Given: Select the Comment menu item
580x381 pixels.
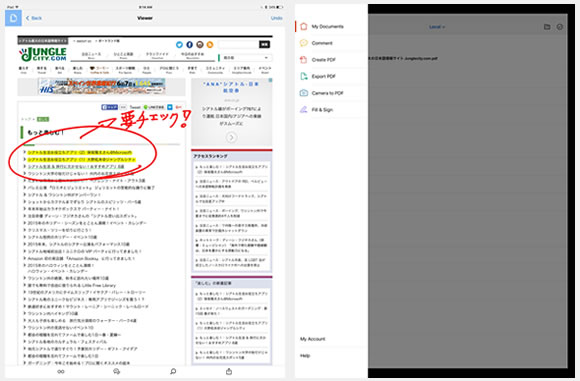Looking at the screenshot, I should coord(322,43).
